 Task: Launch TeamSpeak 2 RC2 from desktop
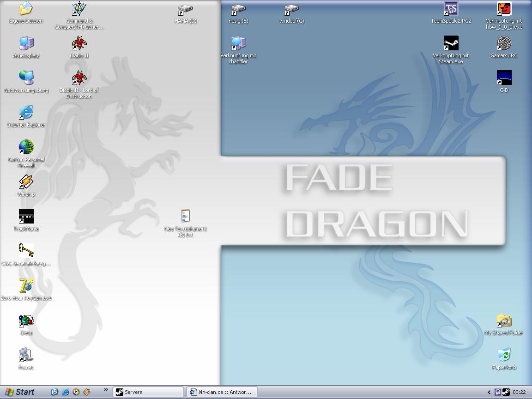point(451,9)
